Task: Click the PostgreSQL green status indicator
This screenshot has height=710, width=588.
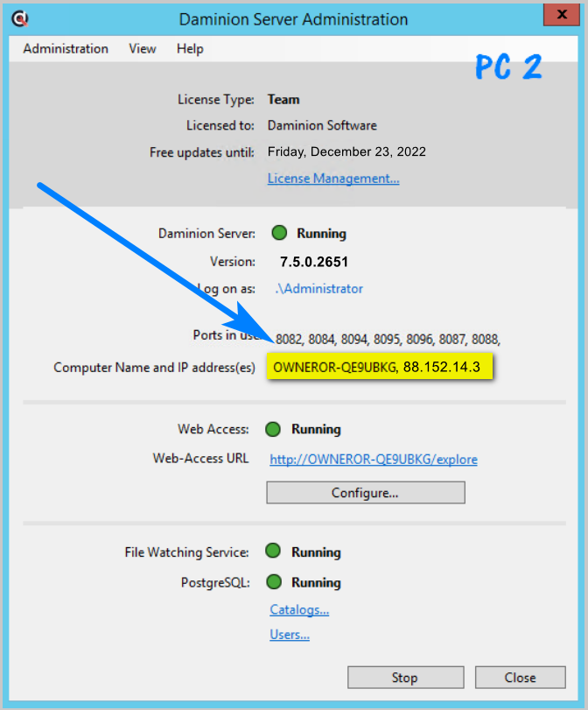Action: click(x=273, y=582)
